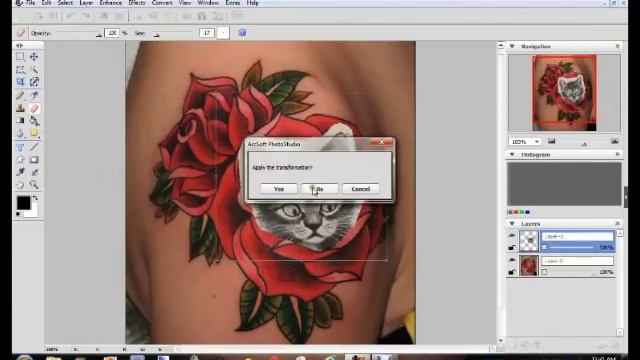Click the Size value input field
The width and height of the screenshot is (640, 360).
(207, 33)
